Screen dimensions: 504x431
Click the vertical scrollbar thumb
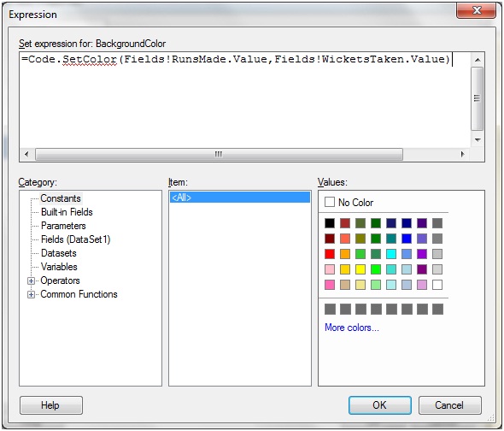coord(478,98)
